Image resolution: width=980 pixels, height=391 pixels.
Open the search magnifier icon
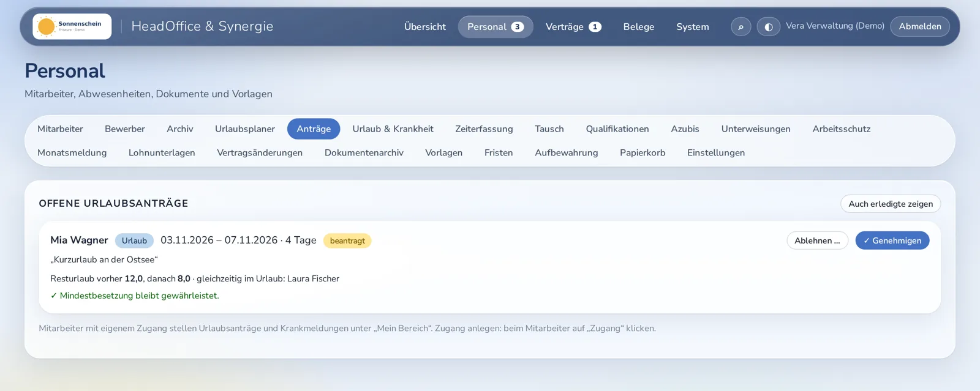[x=741, y=27]
